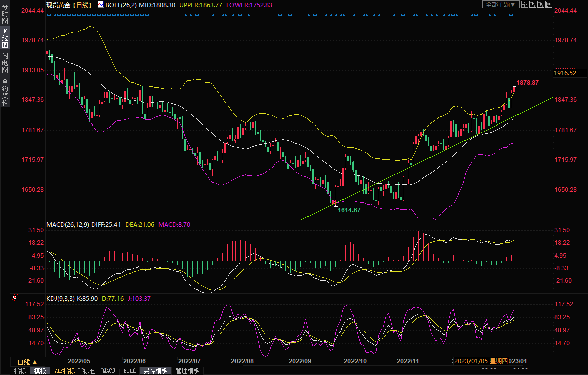The width and height of the screenshot is (588, 375).
Task: Click the DIFF:25.41 value
Action: [106, 224]
